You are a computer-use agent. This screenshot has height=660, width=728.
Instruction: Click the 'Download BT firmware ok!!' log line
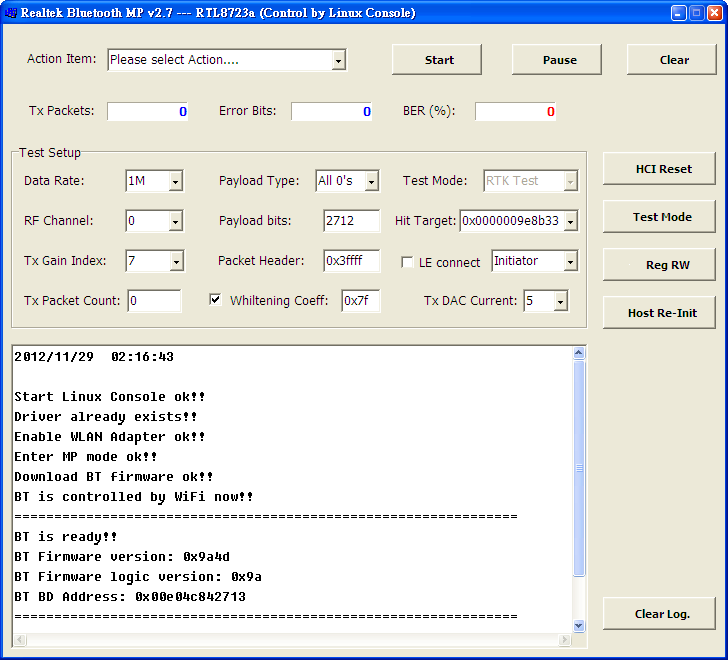click(x=113, y=477)
